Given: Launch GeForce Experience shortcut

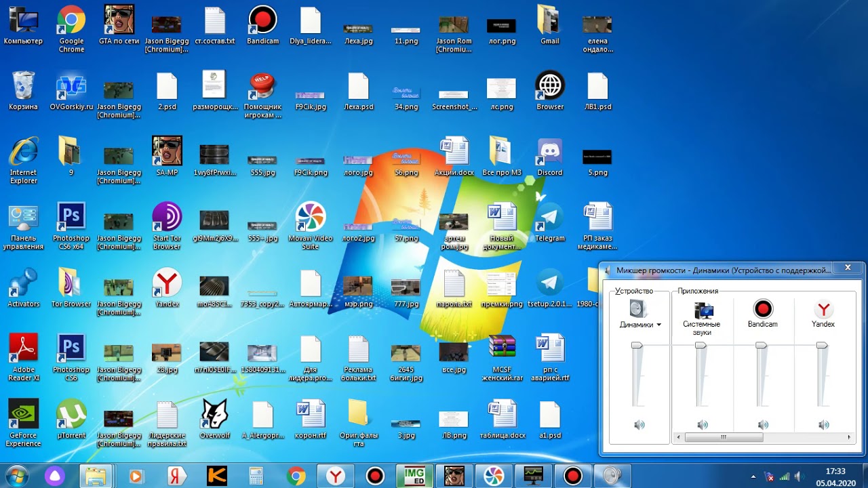Looking at the screenshot, I should (23, 424).
